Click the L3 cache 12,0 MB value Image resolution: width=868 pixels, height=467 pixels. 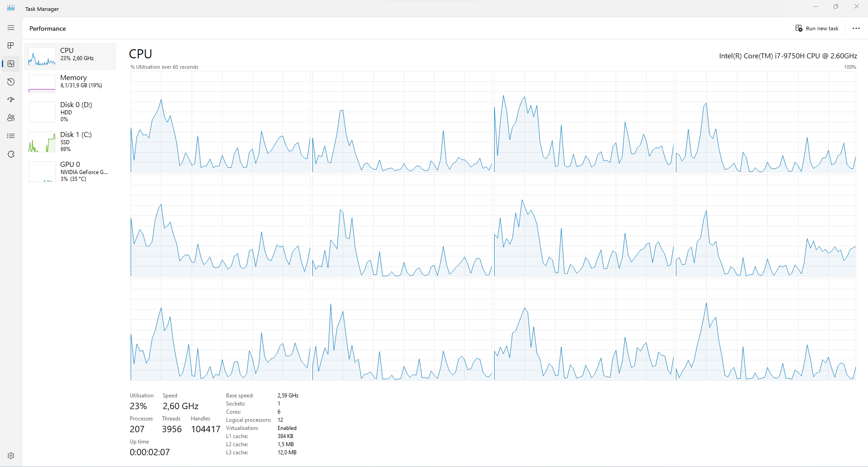pos(287,453)
